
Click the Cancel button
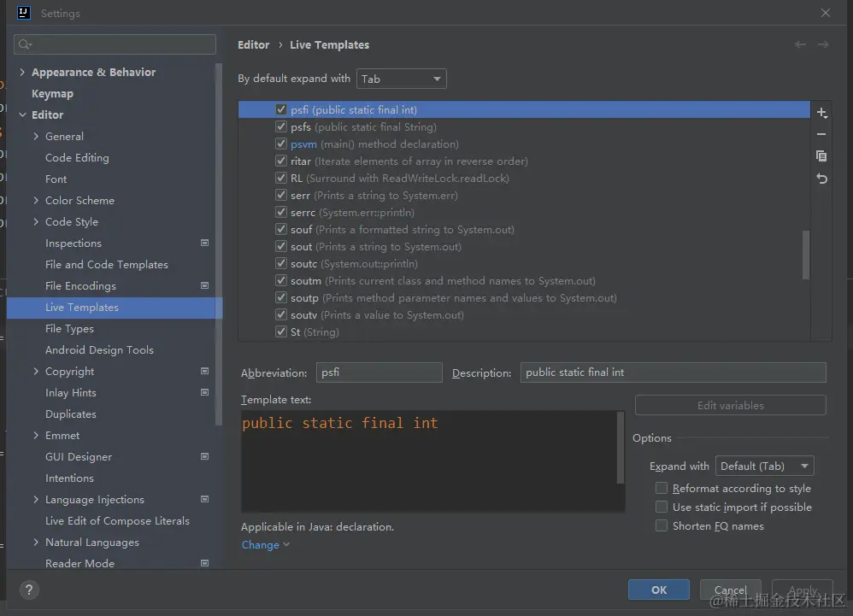click(x=730, y=590)
